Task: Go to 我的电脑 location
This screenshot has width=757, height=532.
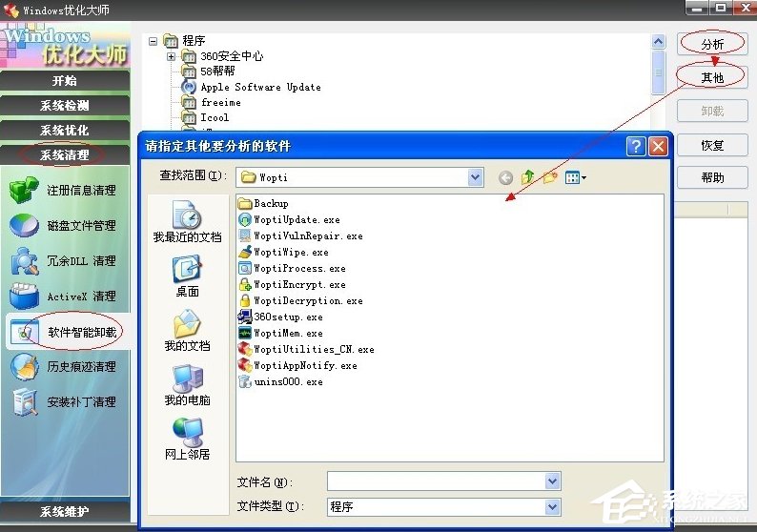Action: coord(187,385)
